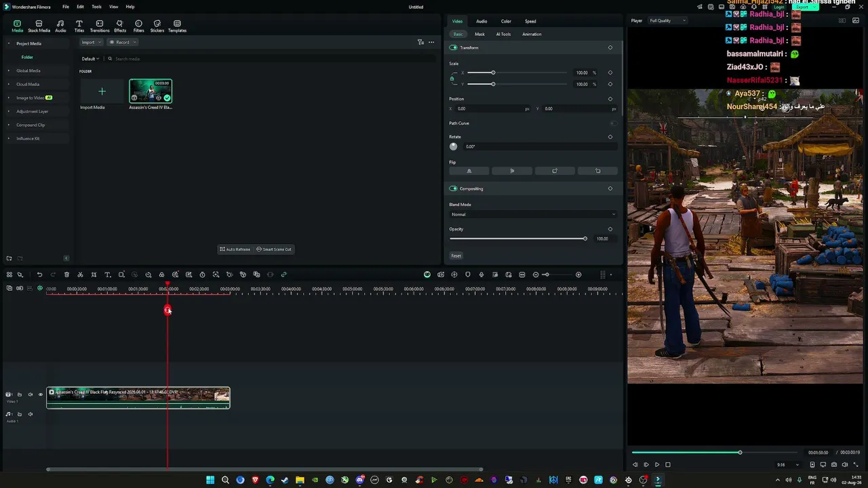The width and height of the screenshot is (868, 488).
Task: Select the Crop tool in timeline toolbar
Action: pyautogui.click(x=94, y=274)
